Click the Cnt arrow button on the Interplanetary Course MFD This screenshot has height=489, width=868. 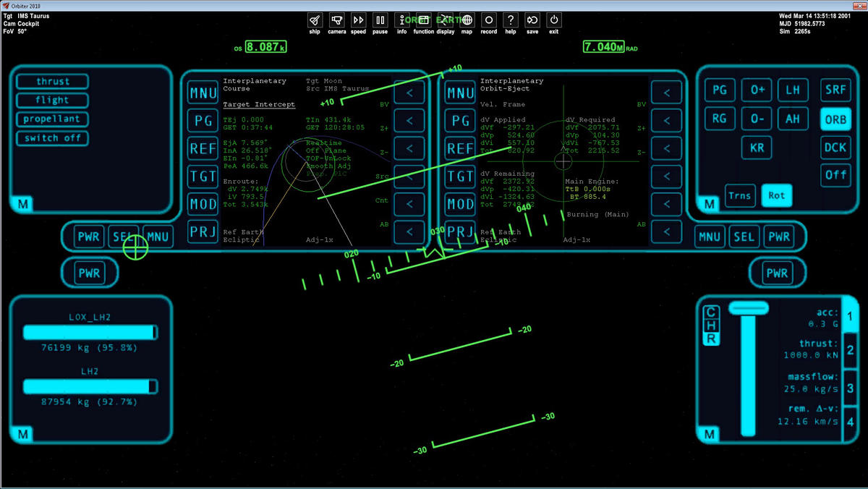coord(409,204)
